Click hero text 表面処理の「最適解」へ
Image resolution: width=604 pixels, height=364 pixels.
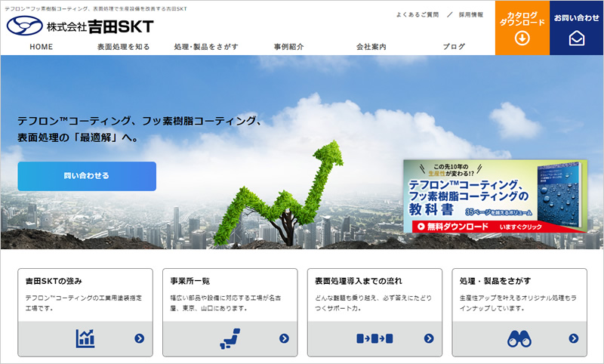[79, 137]
